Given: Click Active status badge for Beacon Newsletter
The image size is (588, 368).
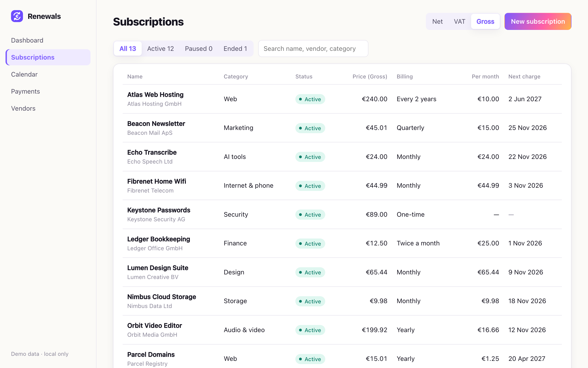Looking at the screenshot, I should [x=310, y=128].
